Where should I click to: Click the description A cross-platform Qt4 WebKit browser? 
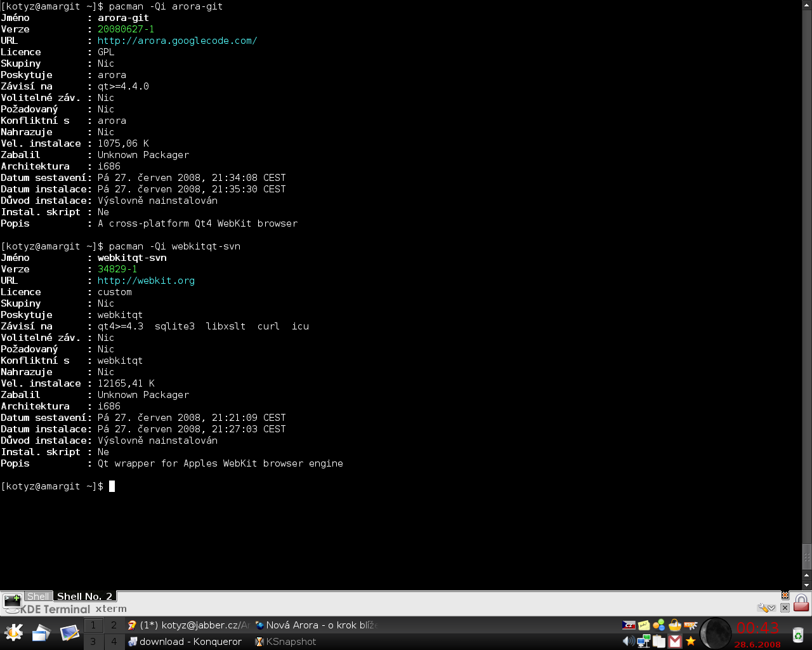(197, 223)
